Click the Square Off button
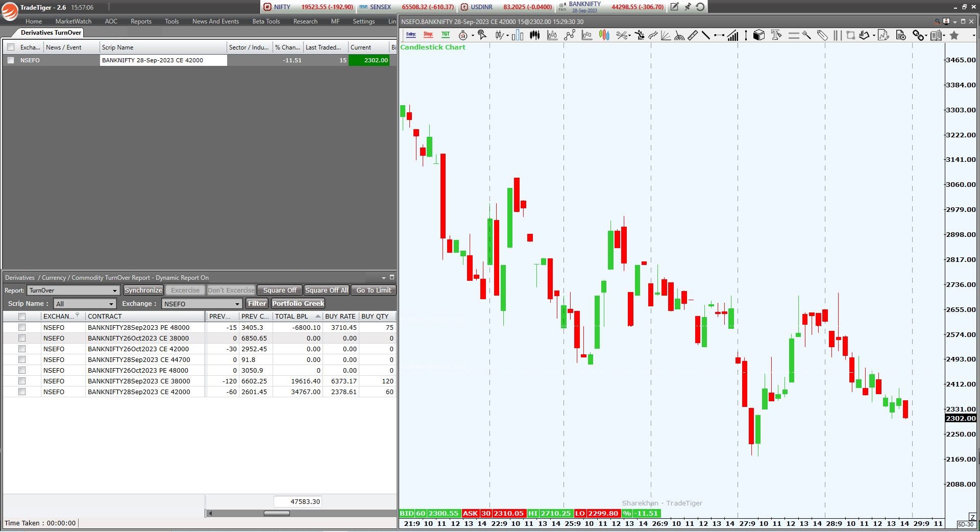Screen dimensions: 980x532 click(x=280, y=291)
